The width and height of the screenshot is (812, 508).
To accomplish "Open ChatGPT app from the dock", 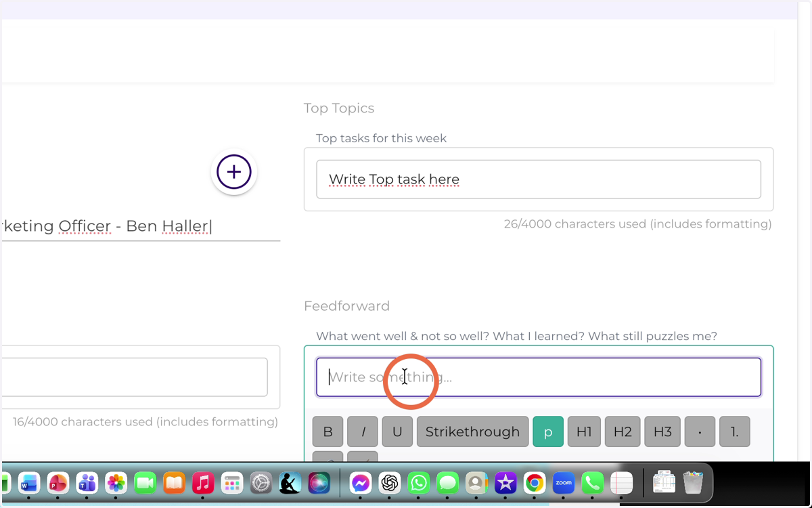I will [x=390, y=483].
